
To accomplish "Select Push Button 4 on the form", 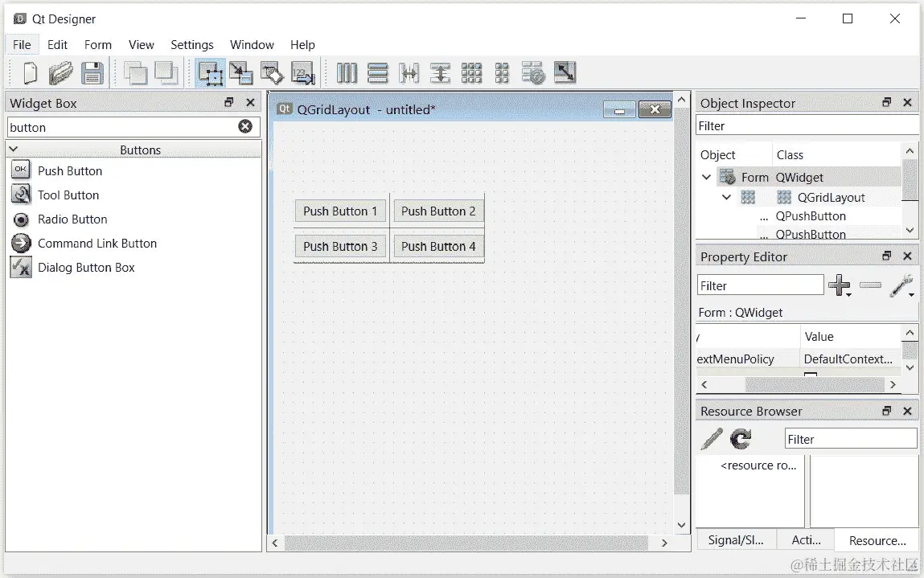I will point(438,246).
